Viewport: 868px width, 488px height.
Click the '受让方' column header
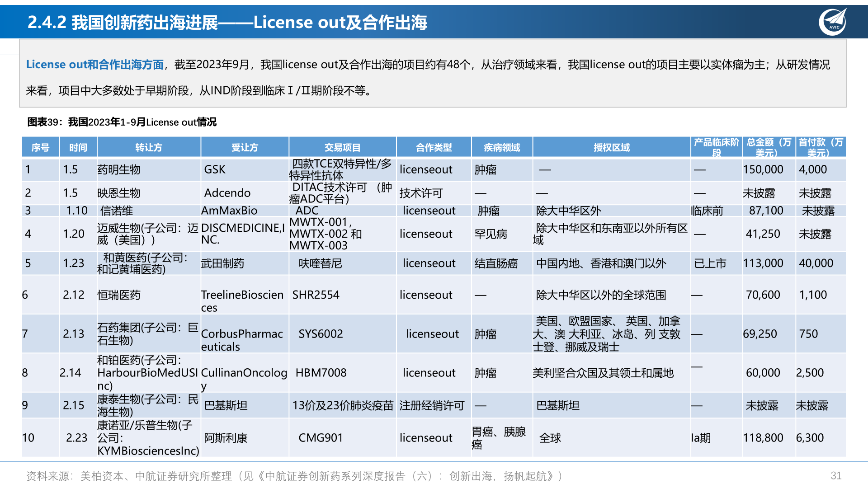click(245, 147)
